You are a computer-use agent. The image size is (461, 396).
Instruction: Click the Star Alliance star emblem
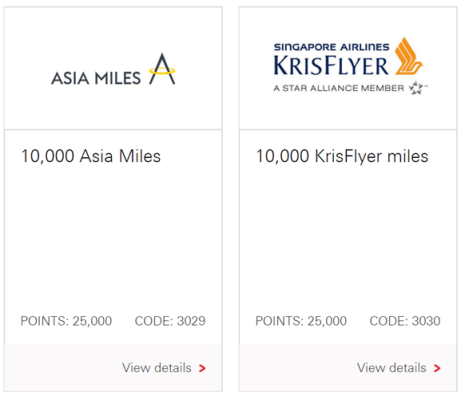pyautogui.click(x=417, y=88)
